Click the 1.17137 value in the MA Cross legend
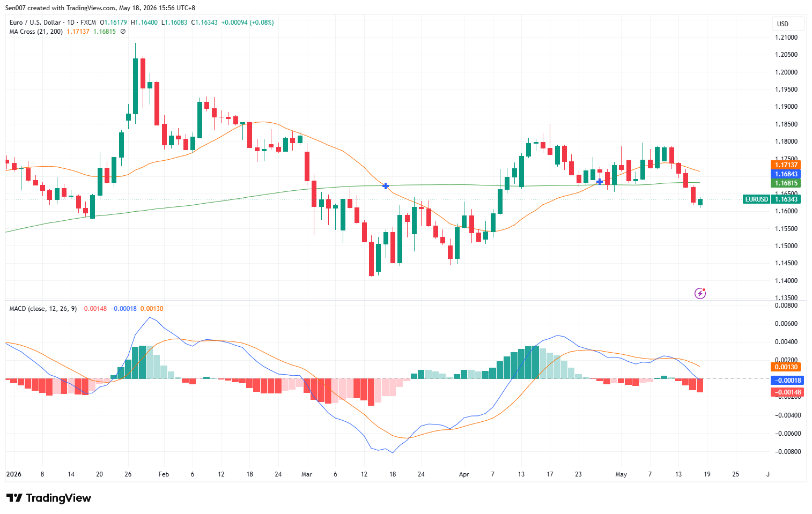Image resolution: width=812 pixels, height=514 pixels. 78,32
